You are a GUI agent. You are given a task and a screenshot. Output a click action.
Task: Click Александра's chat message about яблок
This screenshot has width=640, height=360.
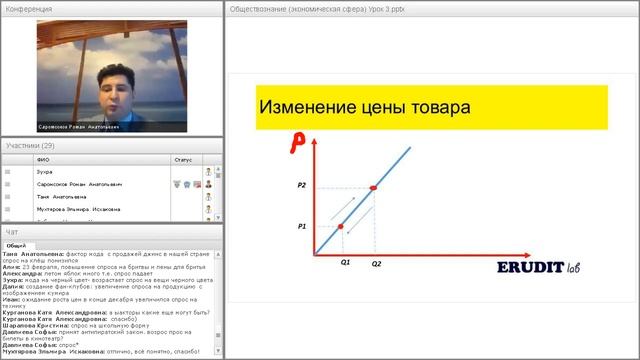tap(78, 273)
